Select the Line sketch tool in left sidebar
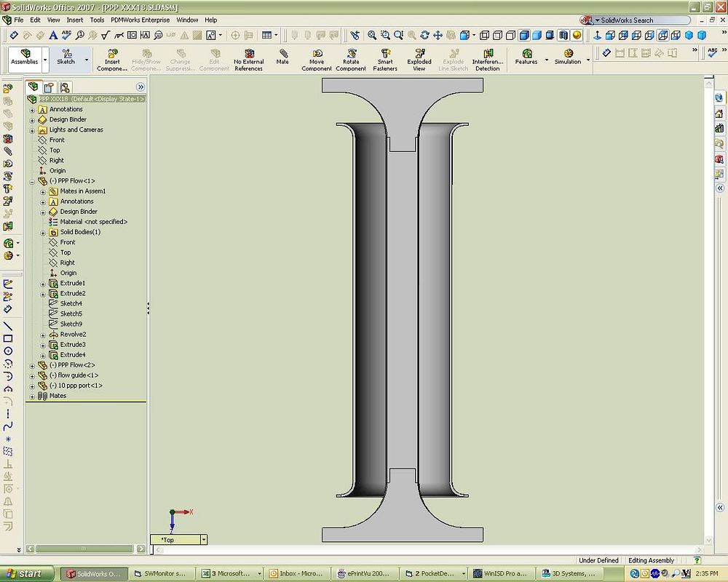This screenshot has width=728, height=582. coord(8,326)
